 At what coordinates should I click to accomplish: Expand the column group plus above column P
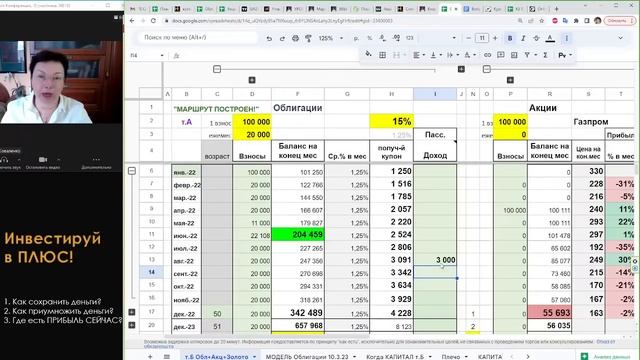(x=510, y=80)
